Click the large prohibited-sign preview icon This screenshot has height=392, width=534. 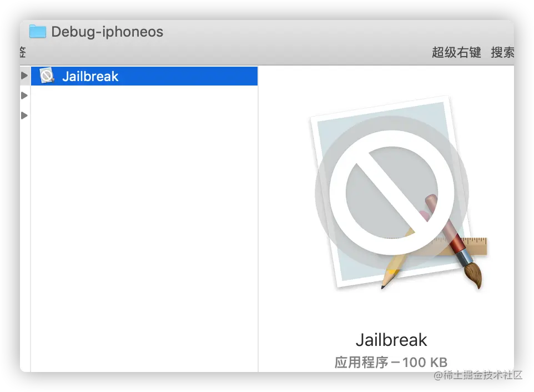tap(392, 193)
